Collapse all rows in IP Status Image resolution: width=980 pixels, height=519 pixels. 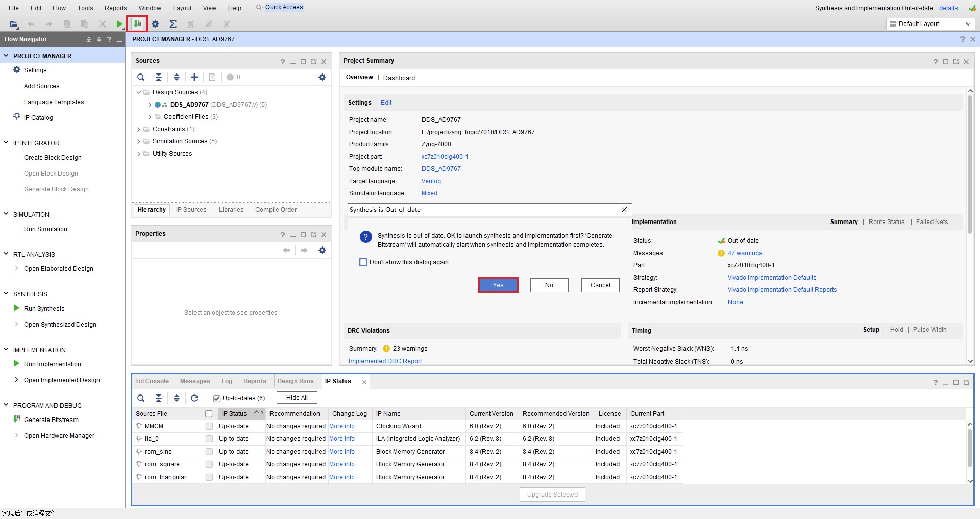click(159, 398)
